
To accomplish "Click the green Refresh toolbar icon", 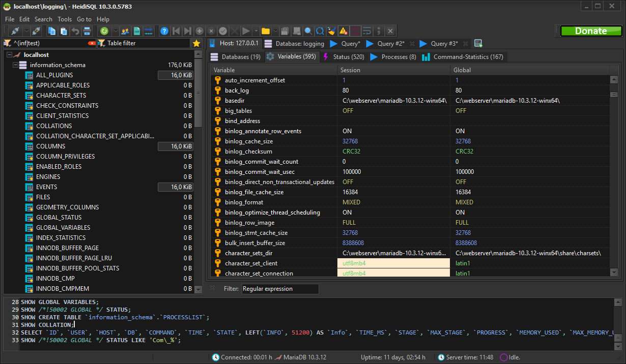I will [104, 31].
